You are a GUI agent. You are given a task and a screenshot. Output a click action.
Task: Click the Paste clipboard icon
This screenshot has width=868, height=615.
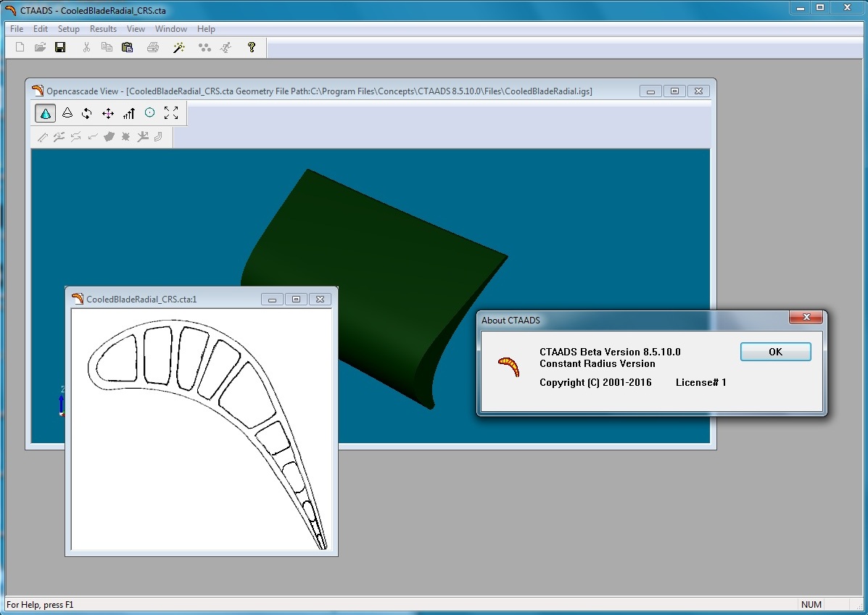coord(128,48)
